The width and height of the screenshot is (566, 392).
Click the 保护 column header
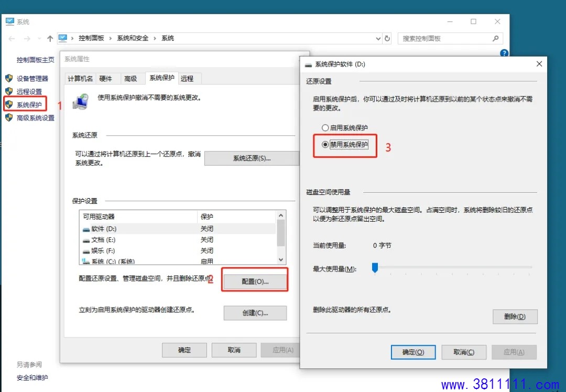(x=237, y=216)
